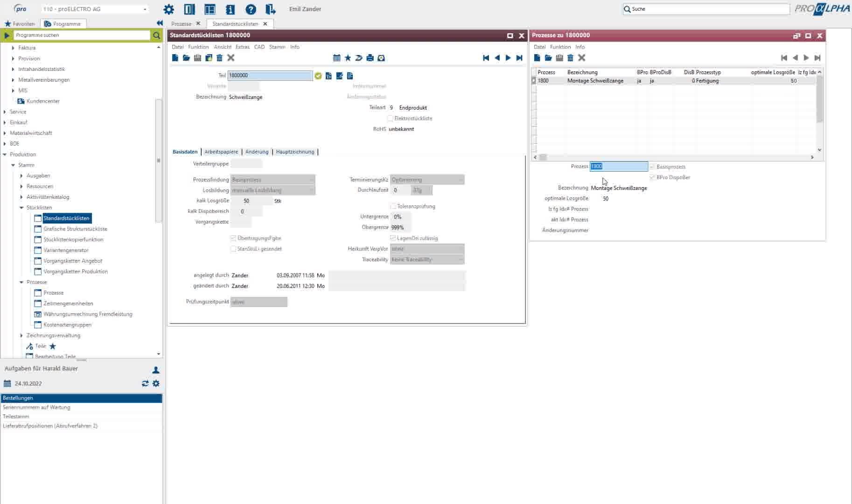852x504 pixels.
Task: Toggle LagerOri zulässig checkbox
Action: click(393, 238)
